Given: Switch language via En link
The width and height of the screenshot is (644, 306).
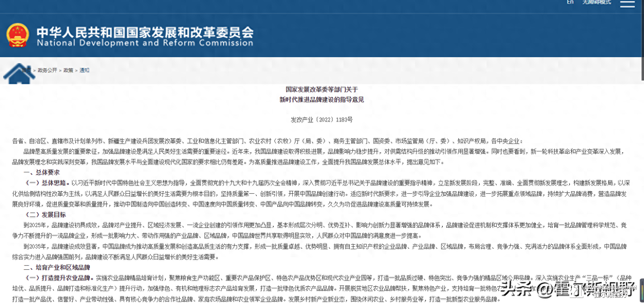Looking at the screenshot, I should (x=570, y=2).
